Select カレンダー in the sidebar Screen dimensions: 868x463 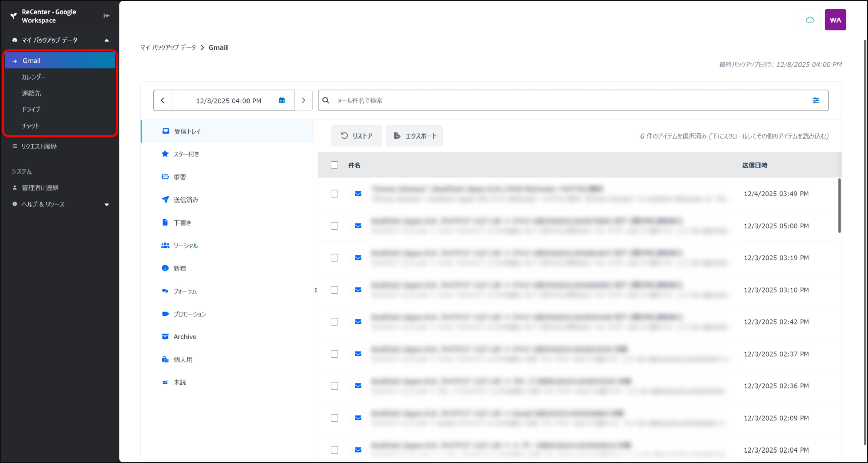[34, 77]
